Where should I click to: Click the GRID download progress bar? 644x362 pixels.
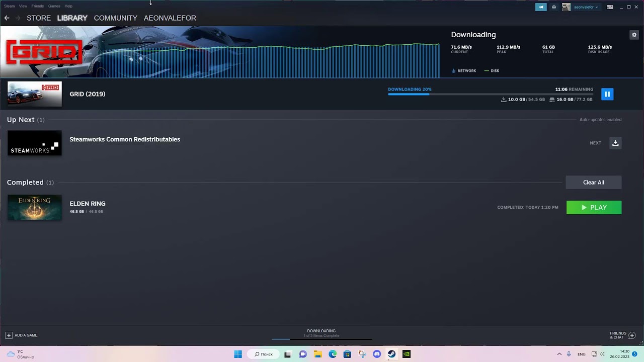click(491, 94)
